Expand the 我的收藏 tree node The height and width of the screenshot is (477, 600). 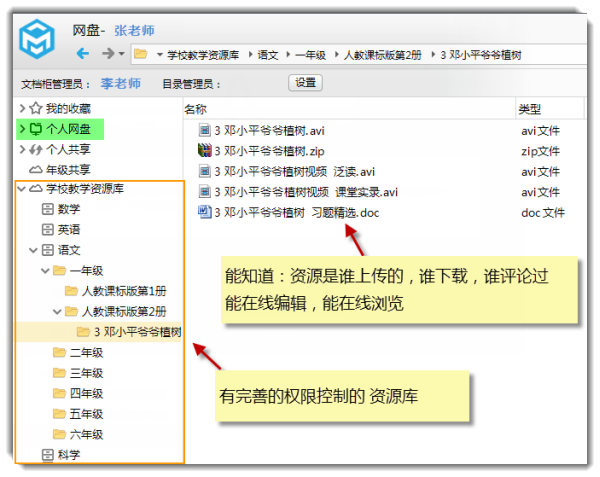click(22, 108)
